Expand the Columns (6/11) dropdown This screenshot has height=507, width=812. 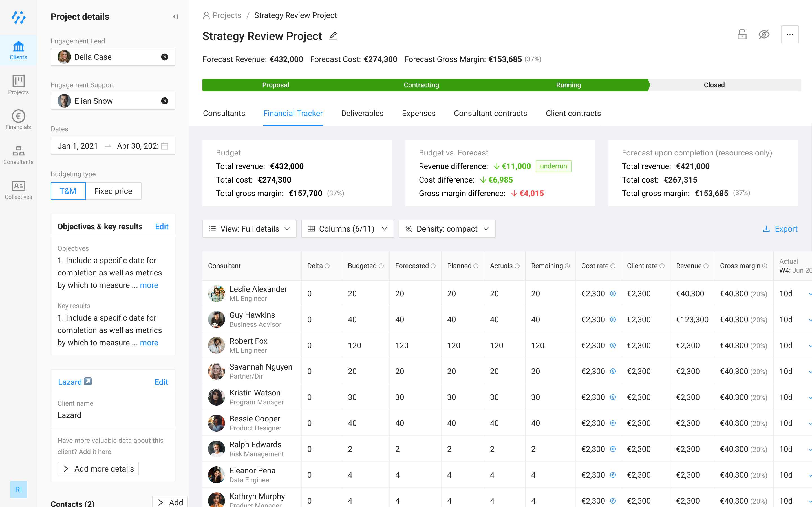click(347, 229)
